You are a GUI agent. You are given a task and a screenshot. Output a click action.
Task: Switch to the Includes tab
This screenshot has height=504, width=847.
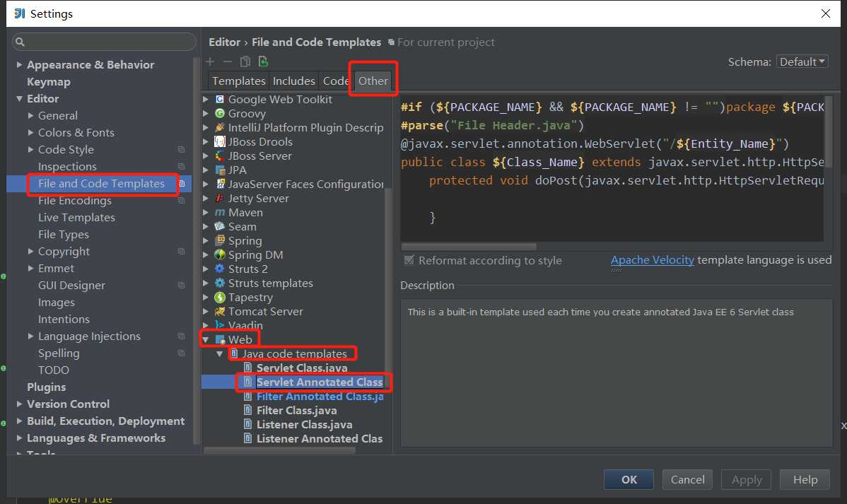click(x=294, y=81)
